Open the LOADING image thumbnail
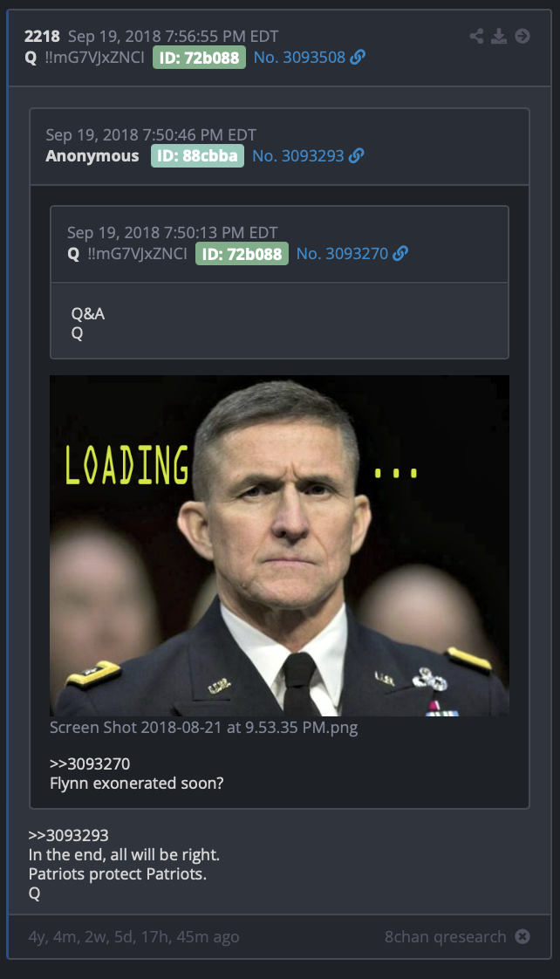Viewport: 560px width, 979px height. 280,545
